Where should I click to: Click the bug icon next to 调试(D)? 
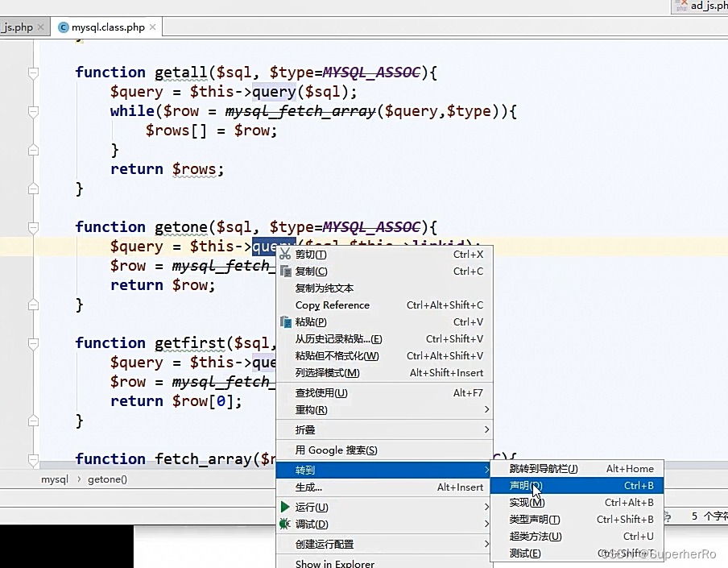(285, 523)
